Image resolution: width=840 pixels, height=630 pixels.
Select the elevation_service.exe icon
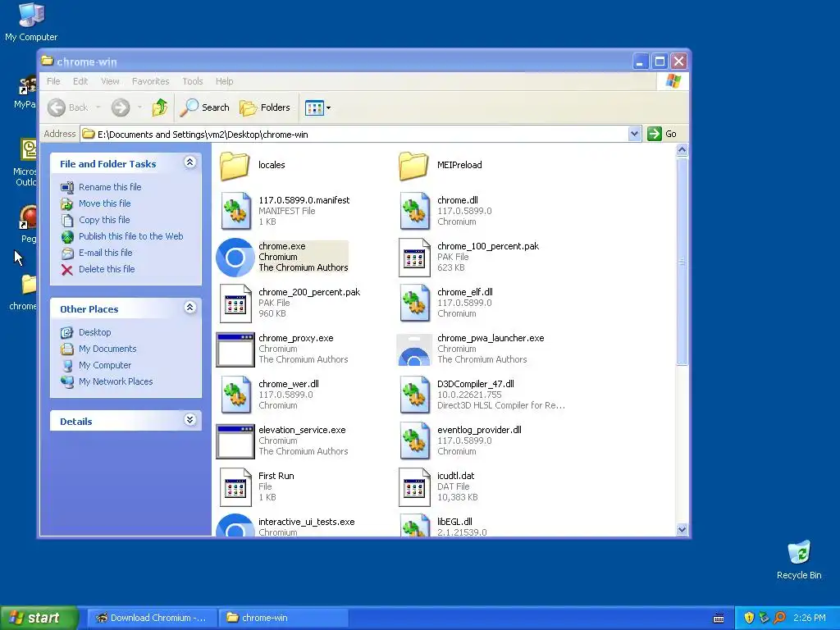click(x=235, y=441)
